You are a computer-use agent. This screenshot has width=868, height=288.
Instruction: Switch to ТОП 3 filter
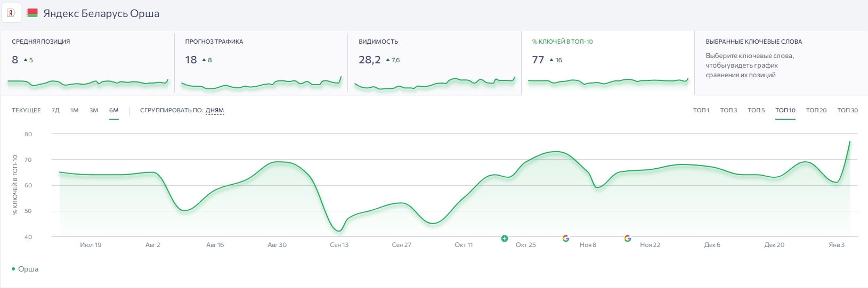coord(728,110)
